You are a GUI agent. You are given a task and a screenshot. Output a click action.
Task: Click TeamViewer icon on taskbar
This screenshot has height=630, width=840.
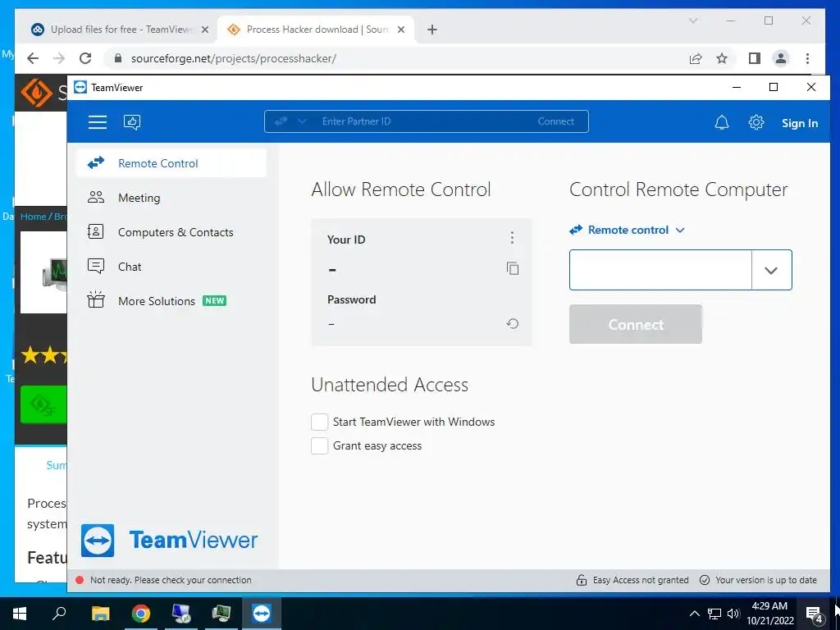pyautogui.click(x=262, y=614)
